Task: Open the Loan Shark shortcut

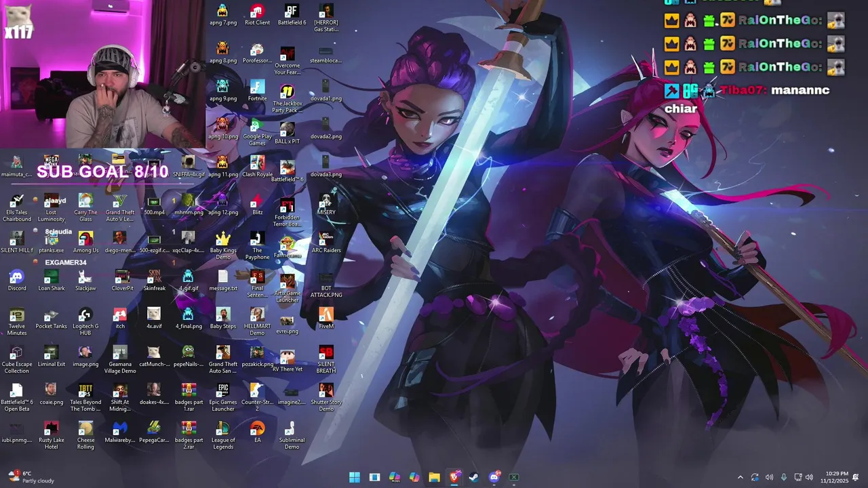Action: click(51, 281)
